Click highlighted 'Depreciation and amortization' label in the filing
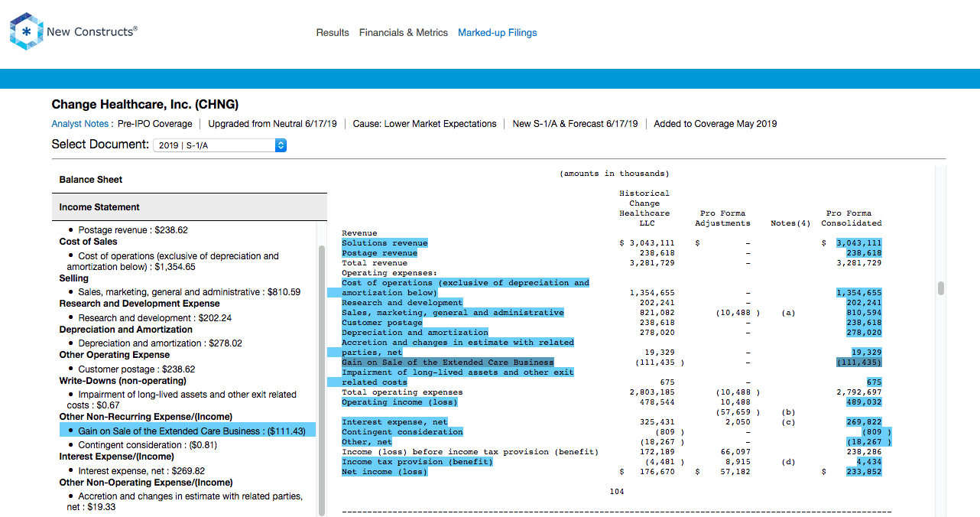980x517 pixels. click(x=415, y=333)
